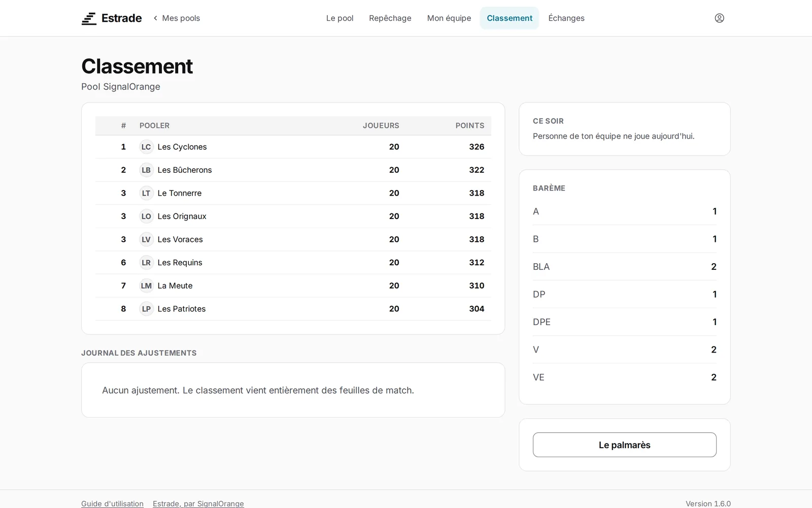Click the Estrade logo icon
Screen dimensions: 812x508
coord(89,18)
